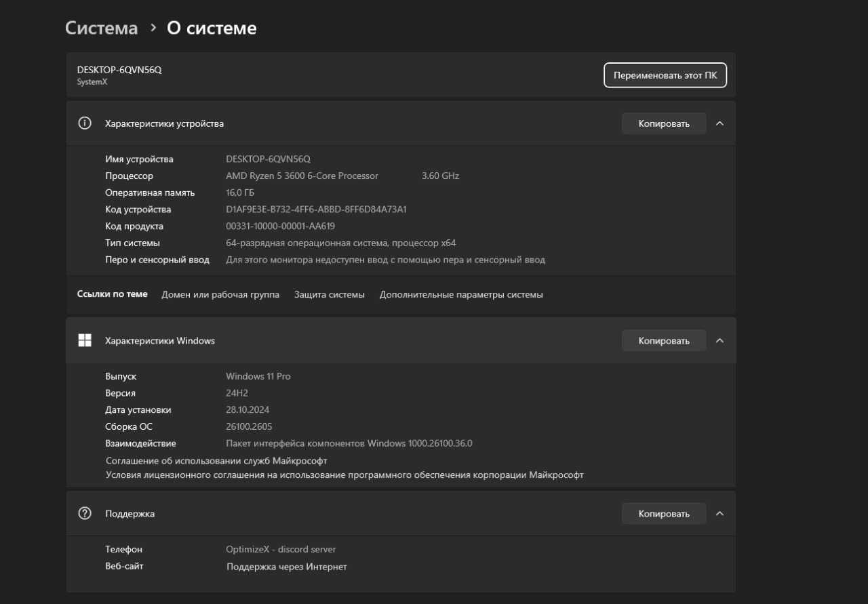Click Копировать in the Поддержка section
This screenshot has height=604, width=868.
(664, 513)
